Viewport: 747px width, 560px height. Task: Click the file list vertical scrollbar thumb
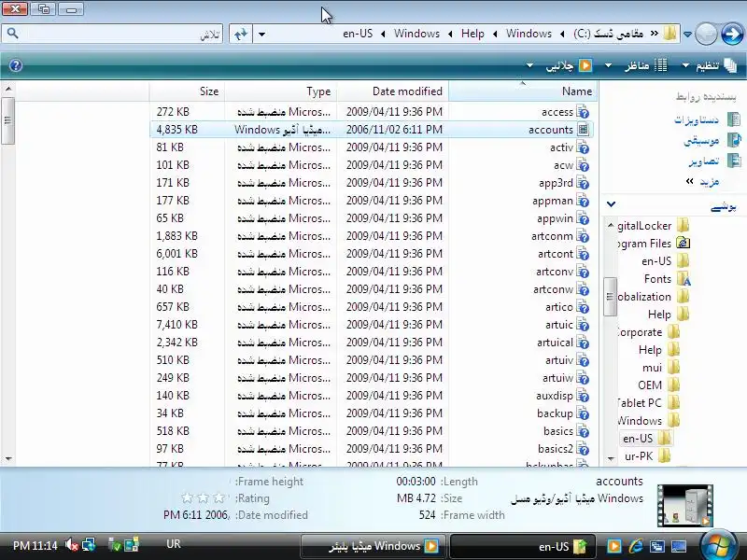[x=7, y=121]
